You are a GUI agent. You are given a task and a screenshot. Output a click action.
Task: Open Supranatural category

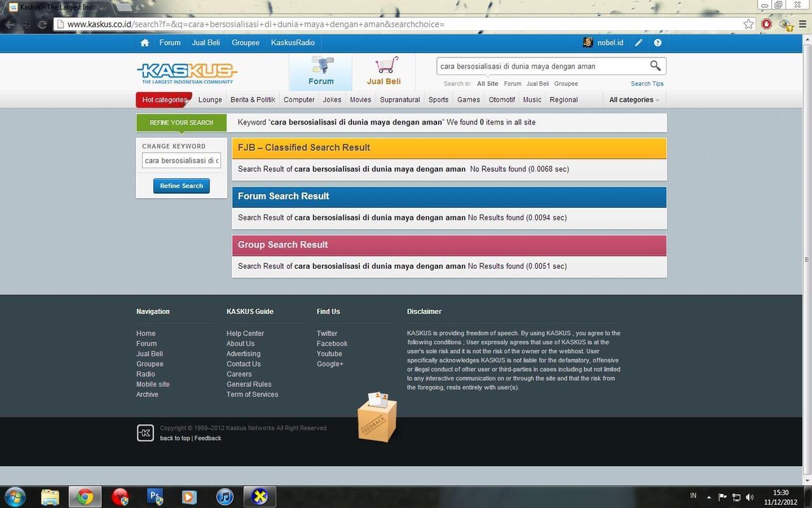pyautogui.click(x=400, y=100)
